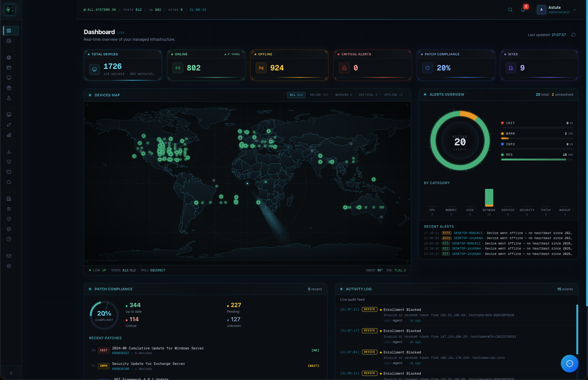Open DESKTOP-1H1K6AH alert from 23:52:37

tap(498, 254)
